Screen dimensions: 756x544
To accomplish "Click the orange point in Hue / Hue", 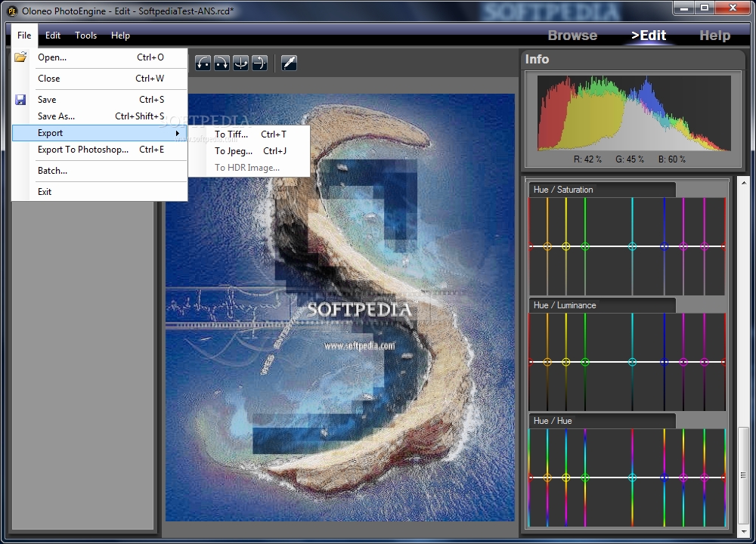I will (x=547, y=478).
